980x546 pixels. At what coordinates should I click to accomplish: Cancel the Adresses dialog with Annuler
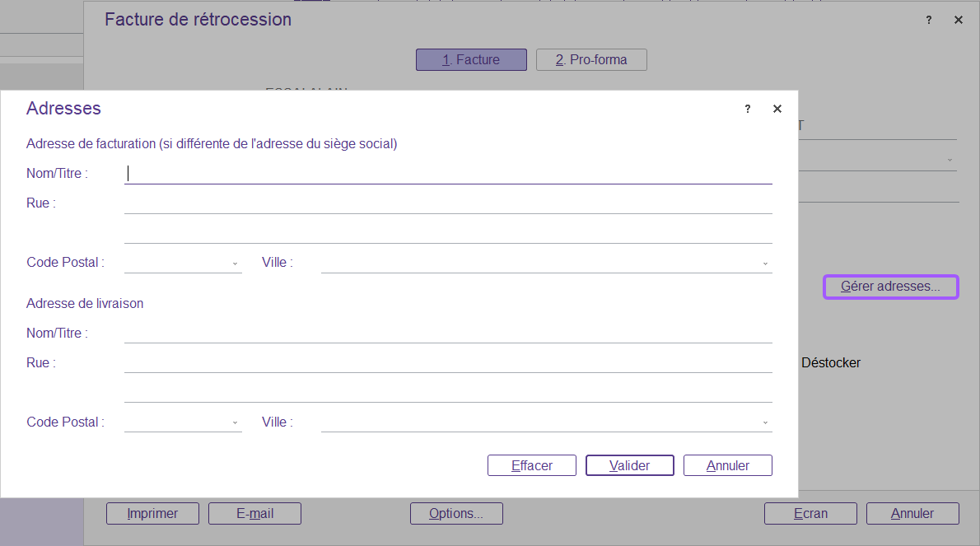[728, 465]
